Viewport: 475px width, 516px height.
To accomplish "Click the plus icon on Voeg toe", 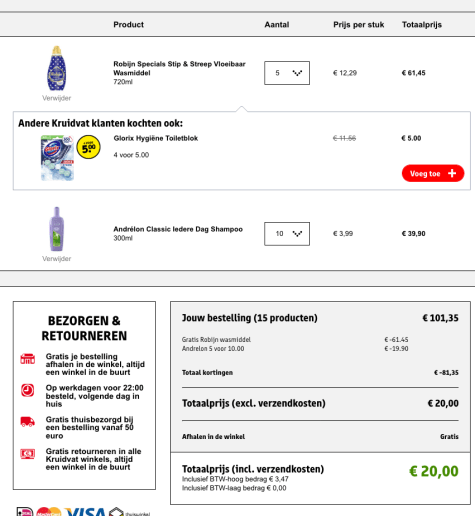I will coord(452,173).
